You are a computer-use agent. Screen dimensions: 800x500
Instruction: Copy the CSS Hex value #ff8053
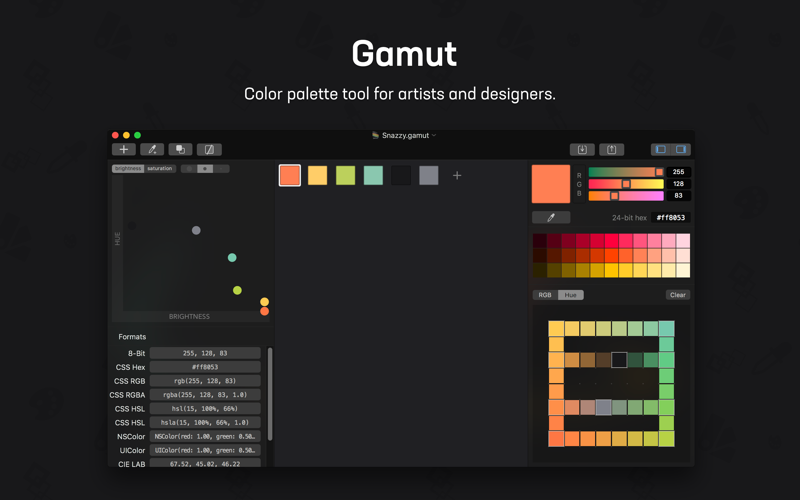coord(205,367)
